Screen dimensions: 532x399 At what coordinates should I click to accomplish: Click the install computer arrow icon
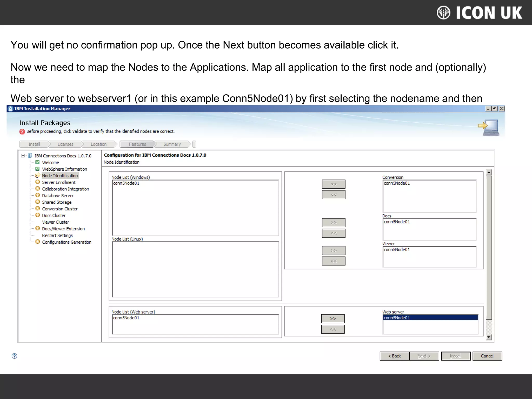[x=489, y=128]
